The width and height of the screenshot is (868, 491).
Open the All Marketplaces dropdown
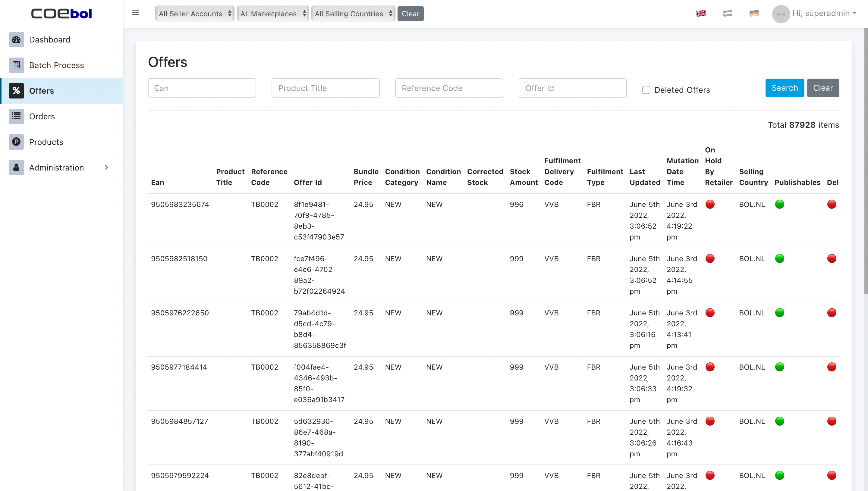[272, 14]
